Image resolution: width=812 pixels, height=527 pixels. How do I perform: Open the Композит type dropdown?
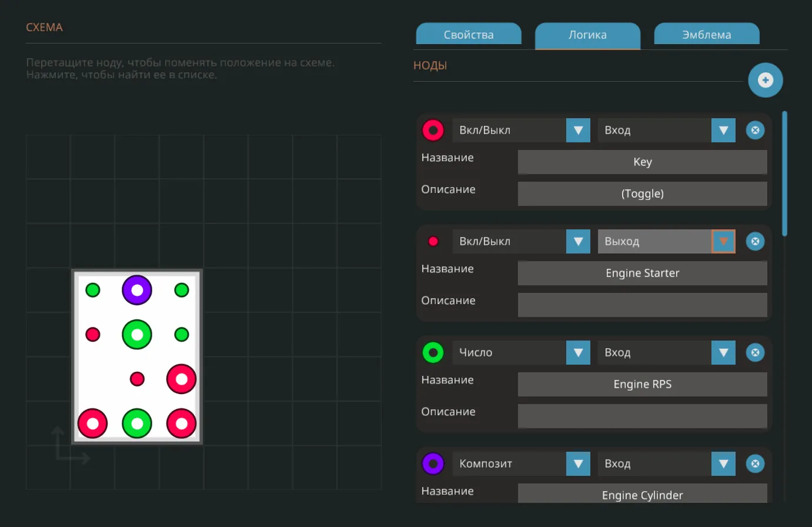578,463
